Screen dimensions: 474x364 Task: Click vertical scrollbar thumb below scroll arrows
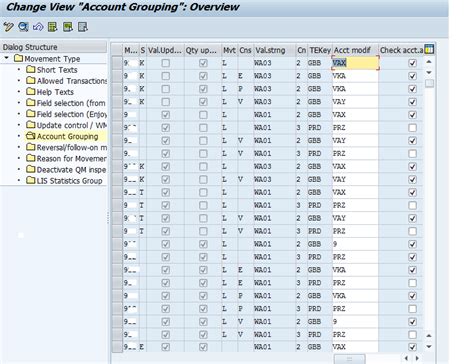coord(429,83)
